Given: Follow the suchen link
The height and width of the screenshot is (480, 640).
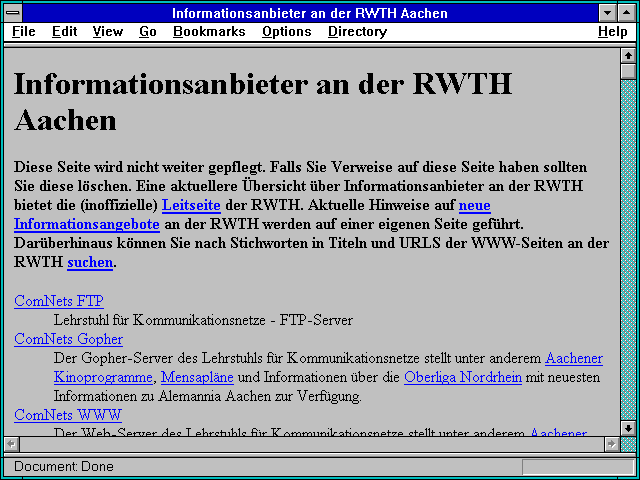Looking at the screenshot, I should [x=90, y=262].
